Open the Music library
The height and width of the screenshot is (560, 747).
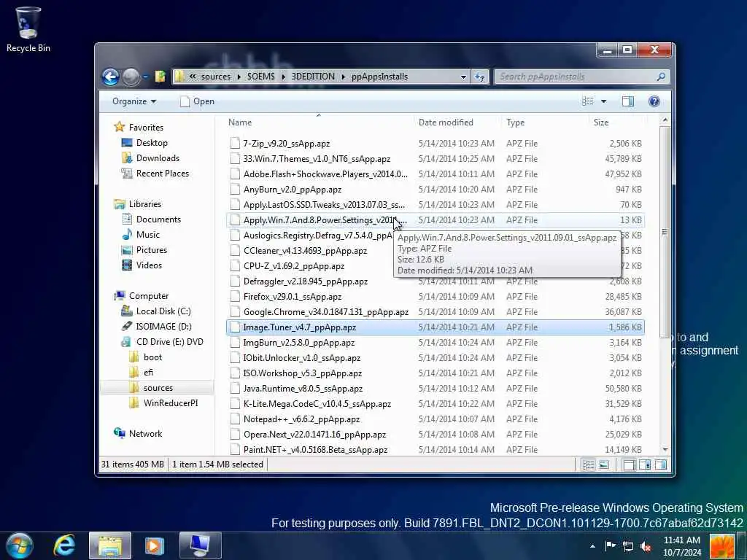coord(147,235)
